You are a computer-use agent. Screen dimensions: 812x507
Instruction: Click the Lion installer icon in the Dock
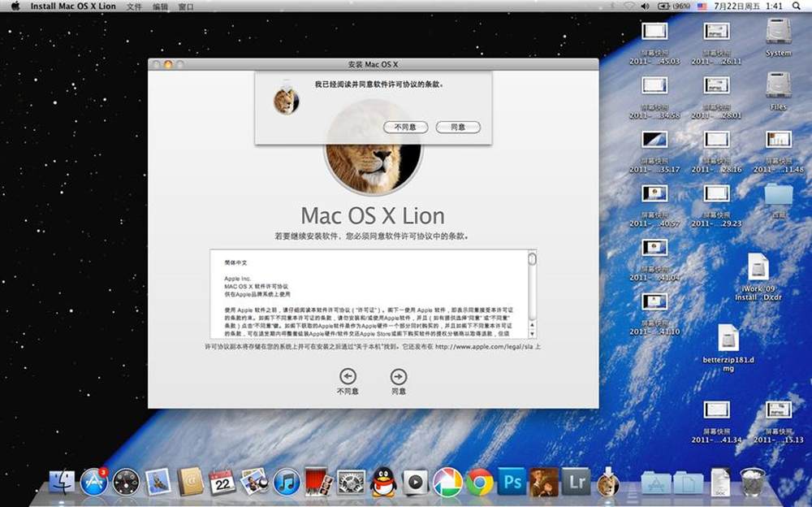[x=608, y=482]
